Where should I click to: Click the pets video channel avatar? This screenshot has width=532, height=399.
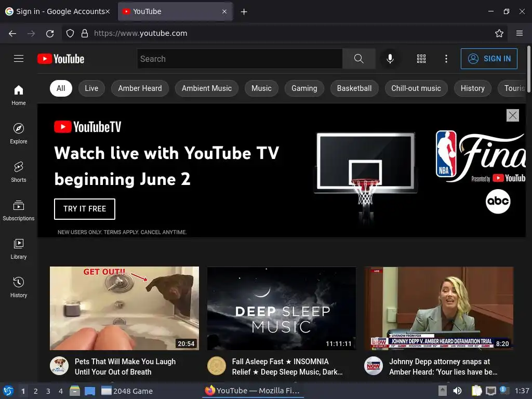(x=59, y=366)
